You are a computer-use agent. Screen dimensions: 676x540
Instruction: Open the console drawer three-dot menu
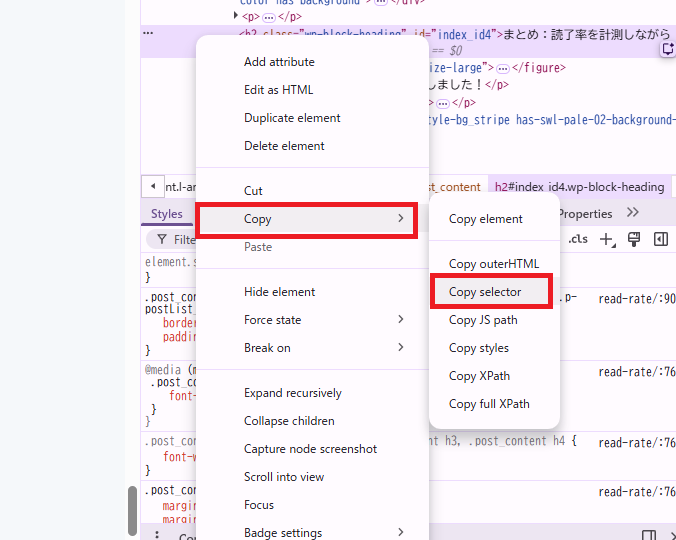pos(156,536)
